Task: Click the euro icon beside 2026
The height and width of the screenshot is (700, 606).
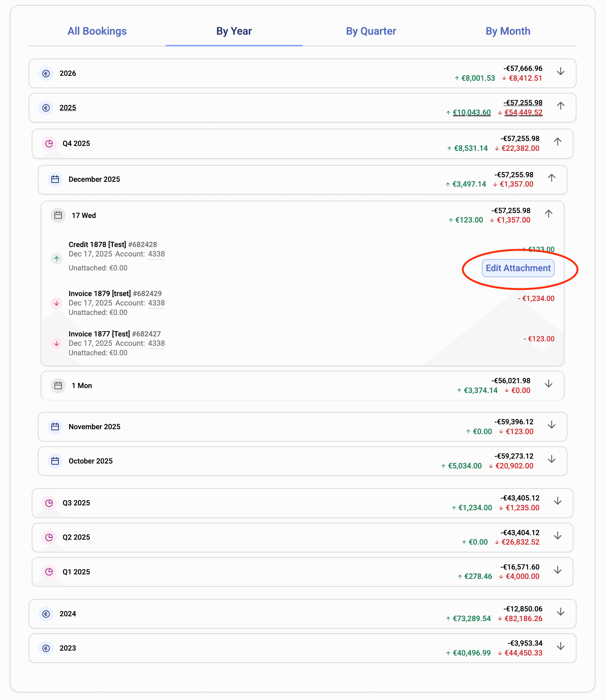Action: (x=46, y=74)
